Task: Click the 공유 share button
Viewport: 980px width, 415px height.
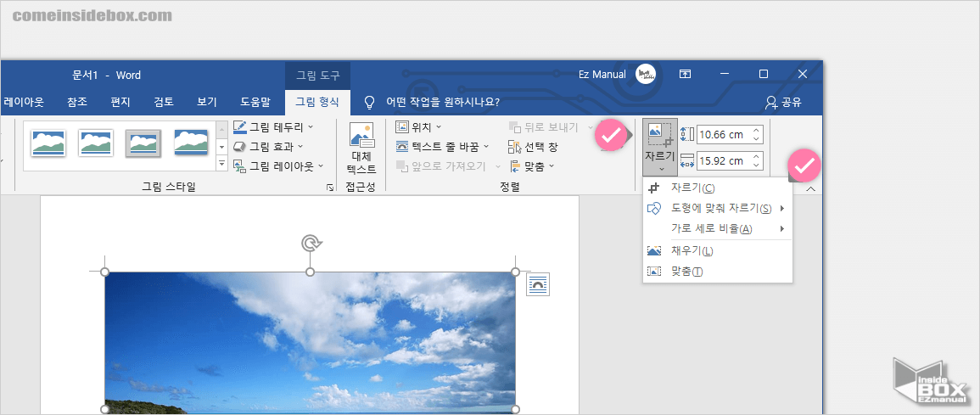Action: coord(783,103)
